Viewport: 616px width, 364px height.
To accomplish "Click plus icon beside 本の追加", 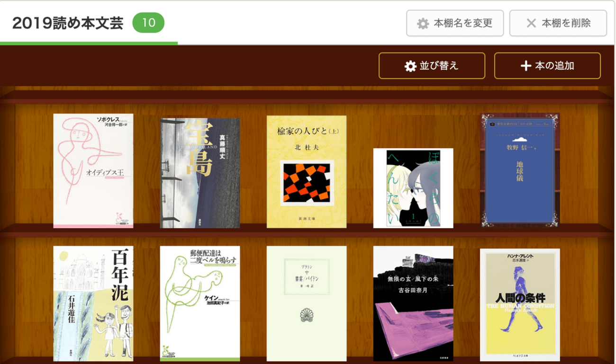I will (x=525, y=66).
